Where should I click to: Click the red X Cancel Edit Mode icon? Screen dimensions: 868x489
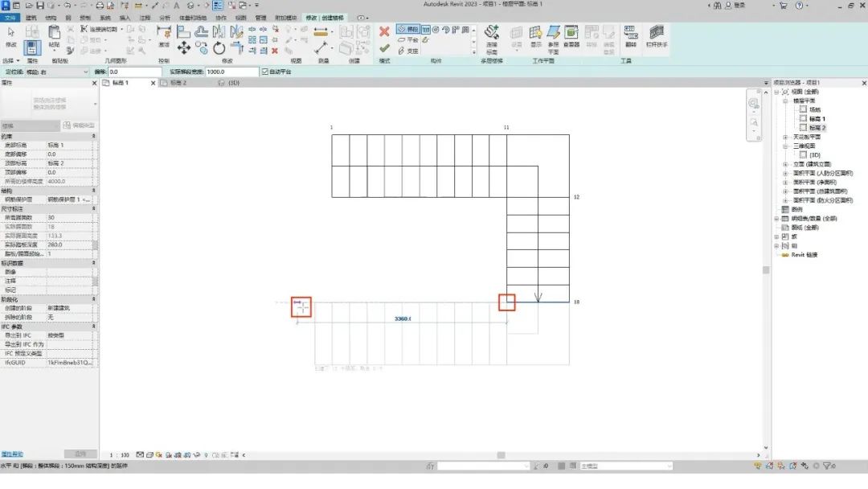(x=384, y=32)
